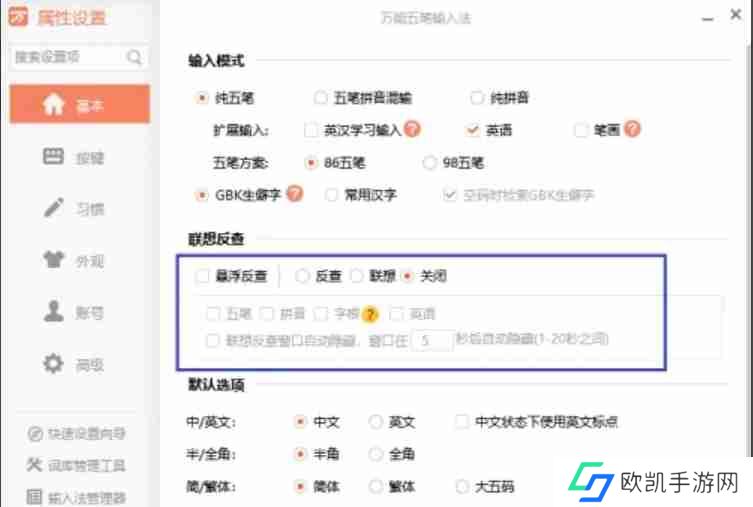Select 中文 as default language
The height and width of the screenshot is (507, 753).
pyautogui.click(x=300, y=422)
